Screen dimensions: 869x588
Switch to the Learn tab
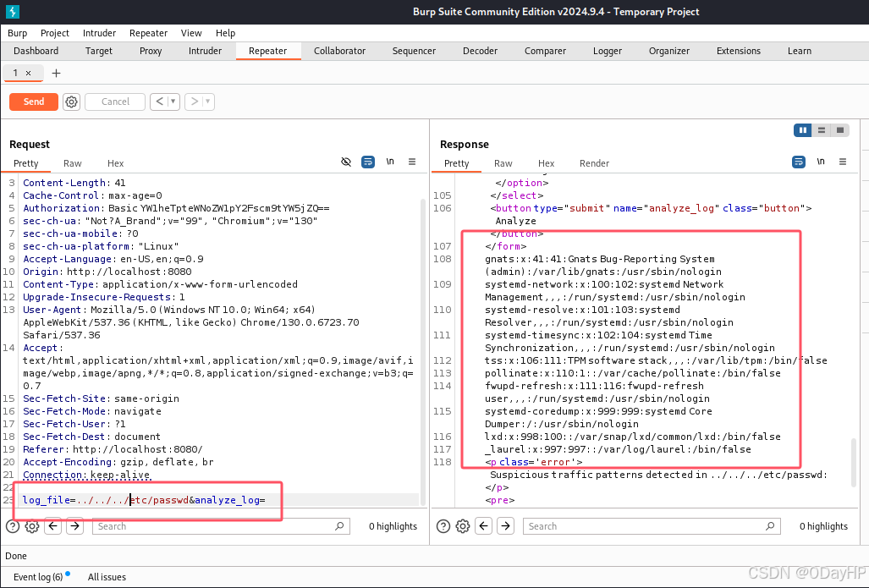tap(799, 51)
